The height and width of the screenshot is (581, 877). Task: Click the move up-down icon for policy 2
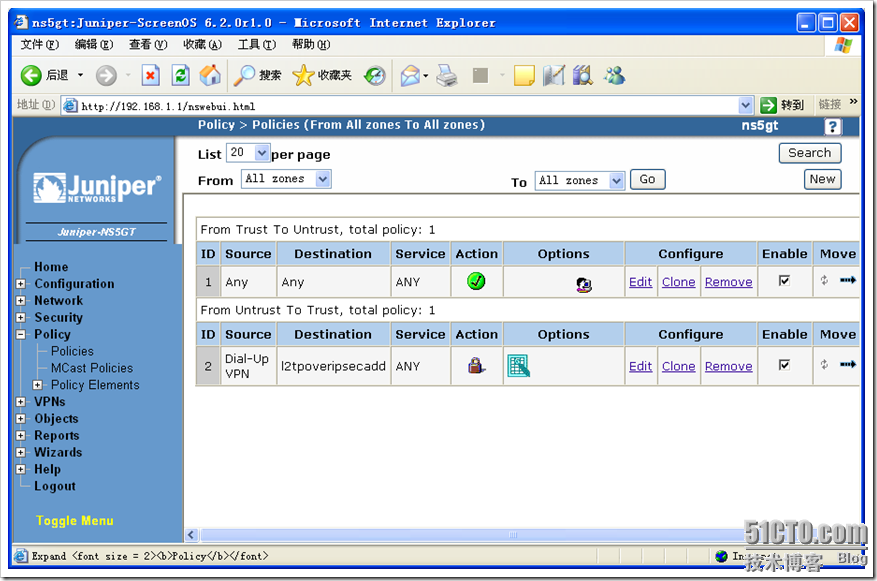(x=824, y=365)
